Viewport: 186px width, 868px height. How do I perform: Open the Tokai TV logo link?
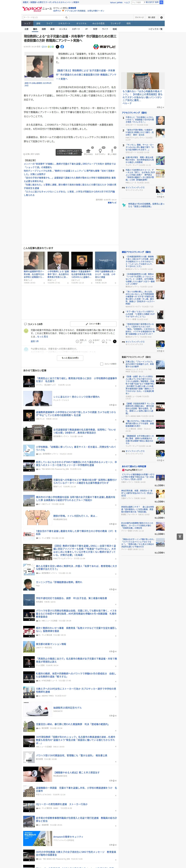point(104,47)
